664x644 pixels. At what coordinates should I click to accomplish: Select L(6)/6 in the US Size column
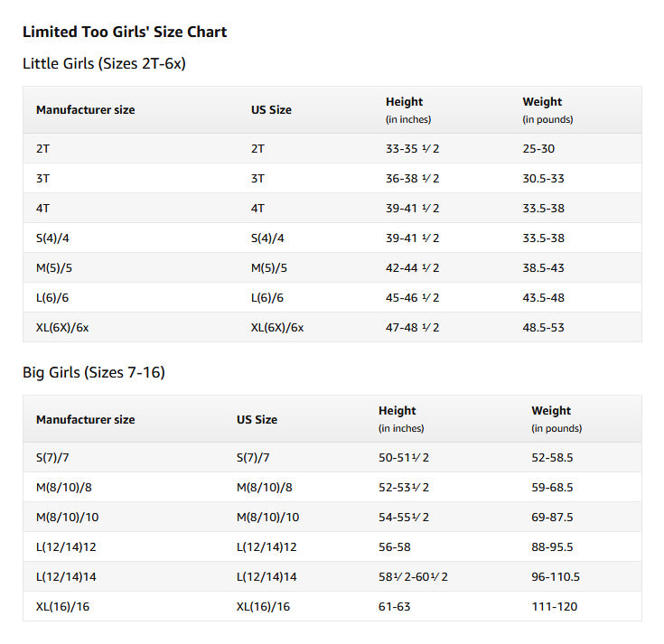tap(267, 298)
